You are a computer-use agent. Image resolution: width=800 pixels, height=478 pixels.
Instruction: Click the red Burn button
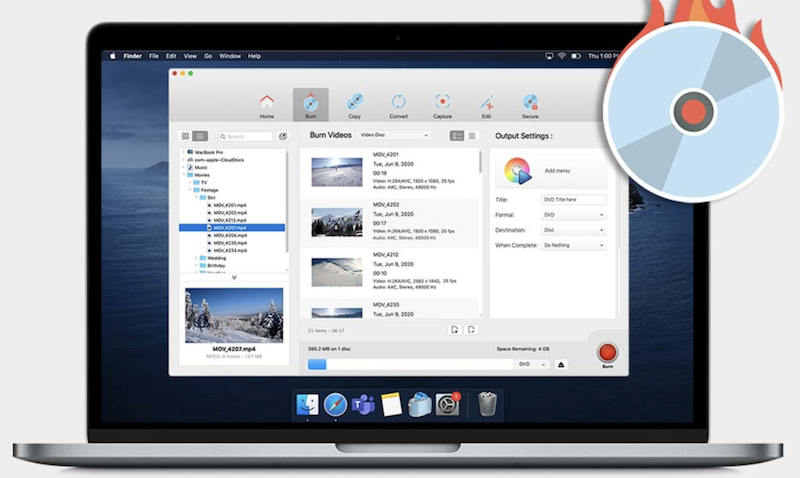[605, 352]
